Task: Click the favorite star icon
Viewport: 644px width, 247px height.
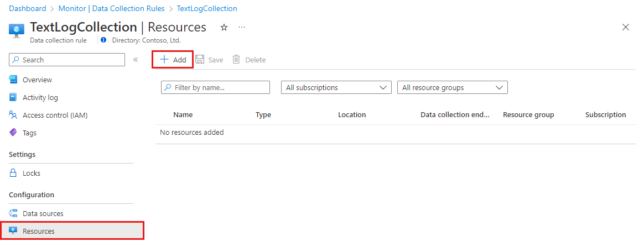Action: [x=224, y=28]
